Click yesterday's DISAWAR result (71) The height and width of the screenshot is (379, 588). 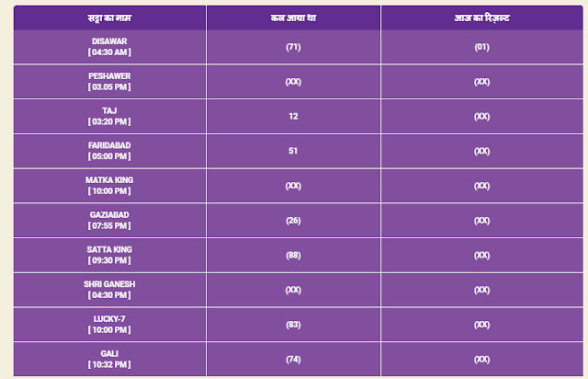293,47
